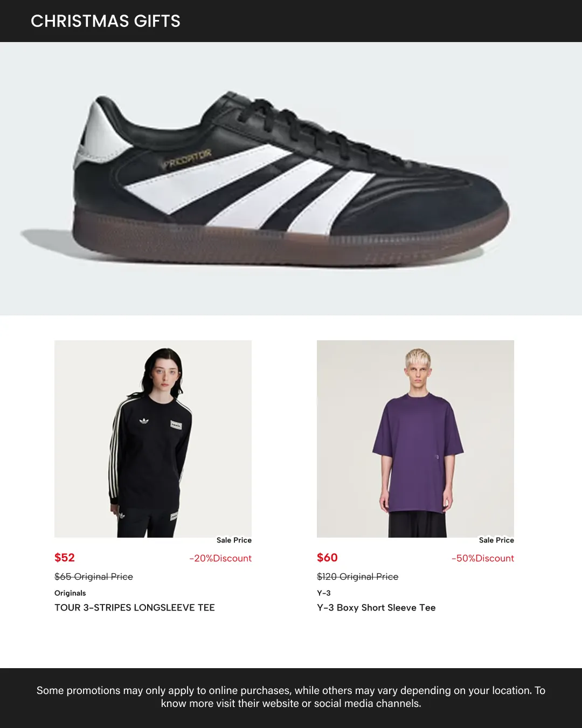
Task: Click the Sale Price label under longsleeve tee
Action: click(x=234, y=540)
